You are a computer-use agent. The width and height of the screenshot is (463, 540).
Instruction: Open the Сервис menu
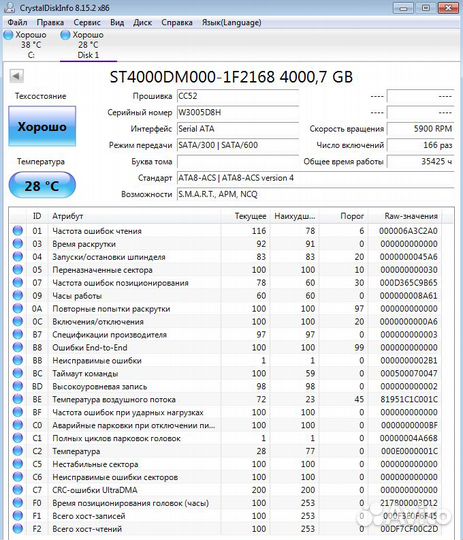tap(87, 22)
